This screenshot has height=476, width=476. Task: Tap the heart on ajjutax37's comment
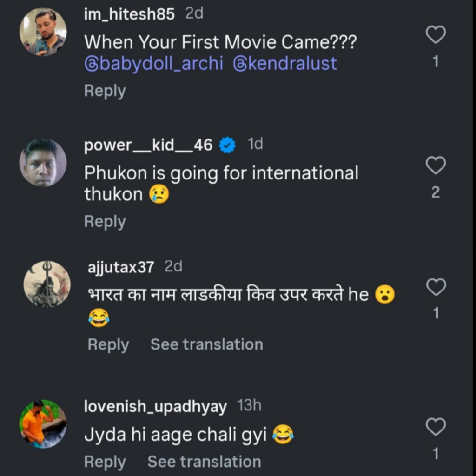[436, 287]
